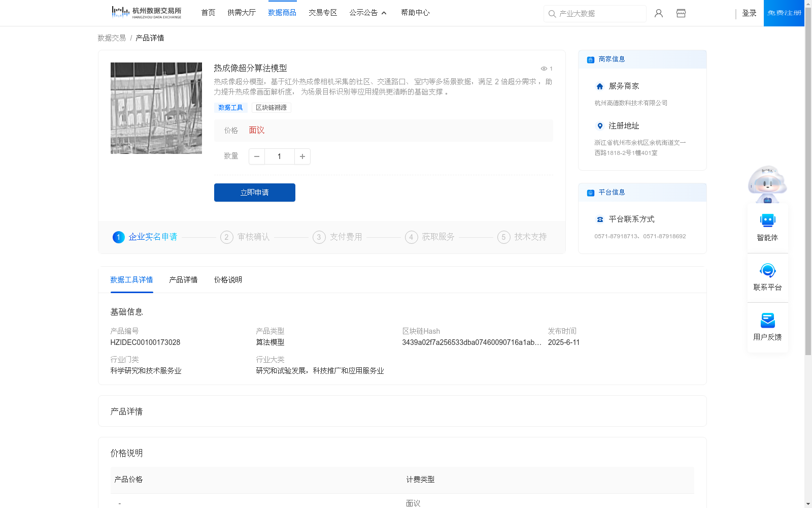
Task: Open 供需大厅 navigation item
Action: 242,13
